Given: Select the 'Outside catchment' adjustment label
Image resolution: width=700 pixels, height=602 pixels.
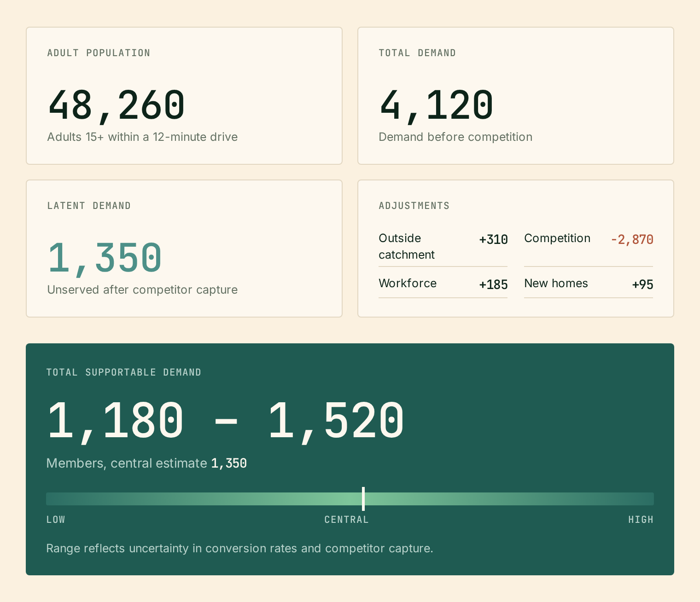Looking at the screenshot, I should (x=407, y=246).
